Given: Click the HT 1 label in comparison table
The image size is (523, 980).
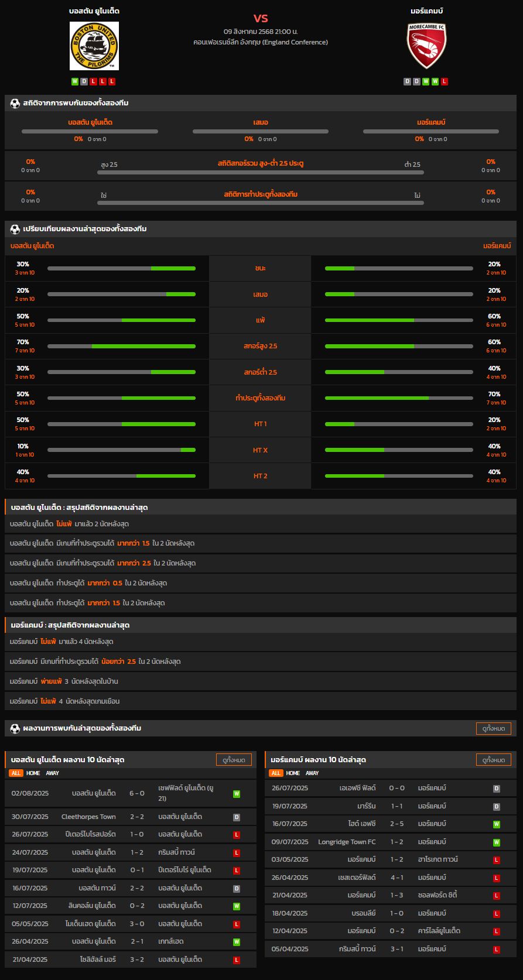Looking at the screenshot, I should click(261, 424).
